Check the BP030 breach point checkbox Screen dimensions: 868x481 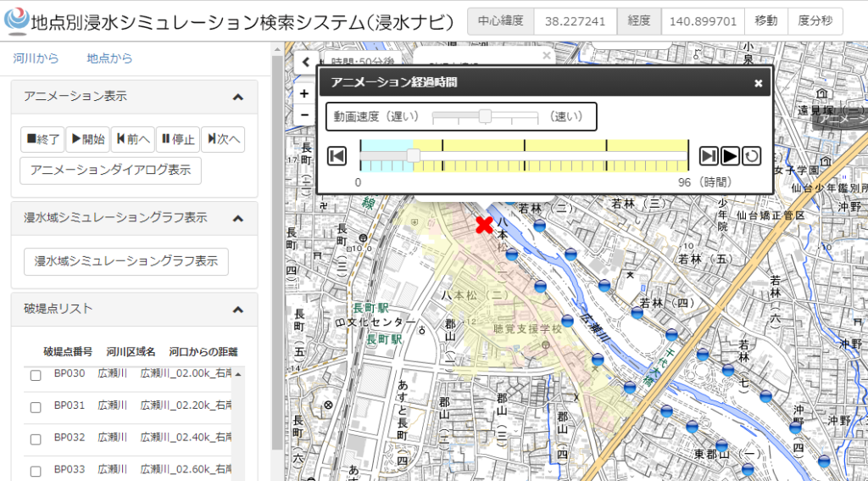click(36, 376)
